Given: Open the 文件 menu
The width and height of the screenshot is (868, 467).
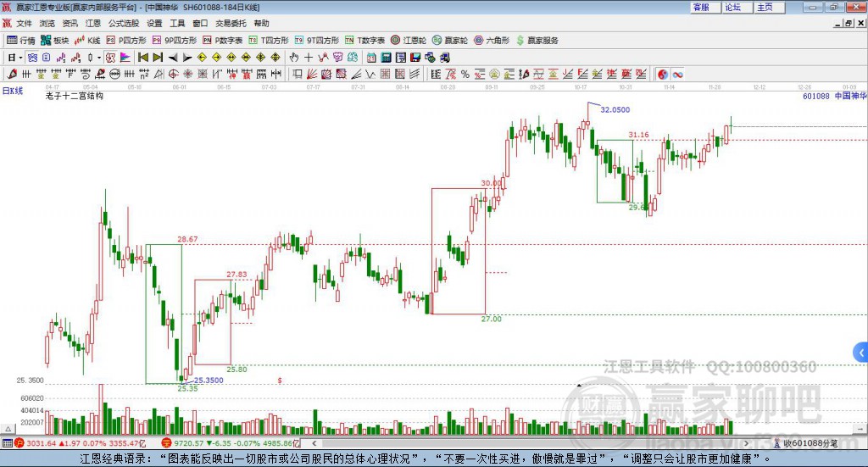Looking at the screenshot, I should point(24,23).
